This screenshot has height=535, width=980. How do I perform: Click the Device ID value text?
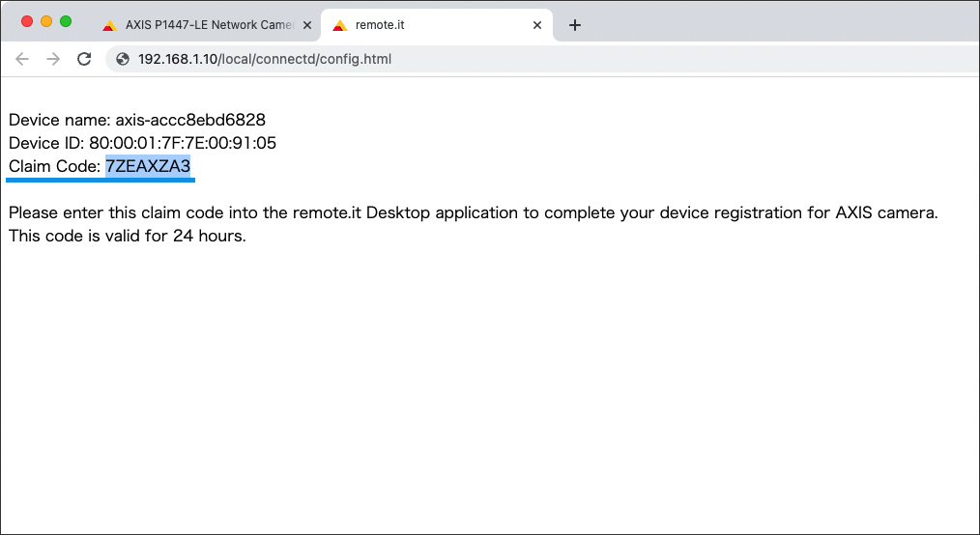tap(183, 143)
